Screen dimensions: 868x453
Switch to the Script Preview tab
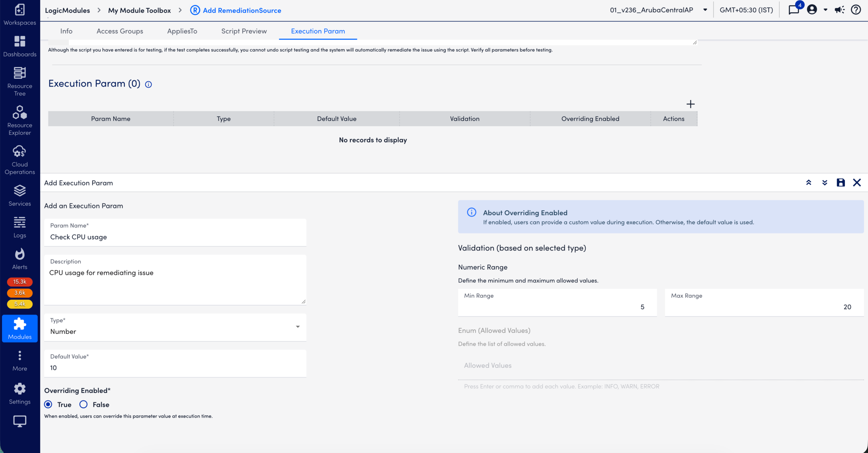(244, 31)
